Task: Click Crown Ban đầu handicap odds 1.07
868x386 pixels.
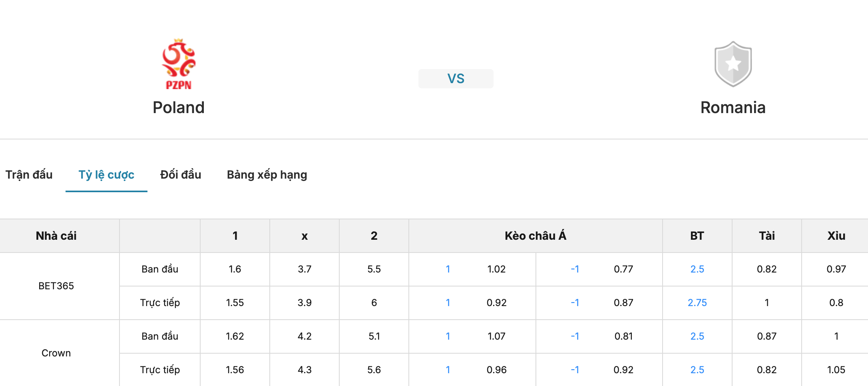Action: click(496, 336)
